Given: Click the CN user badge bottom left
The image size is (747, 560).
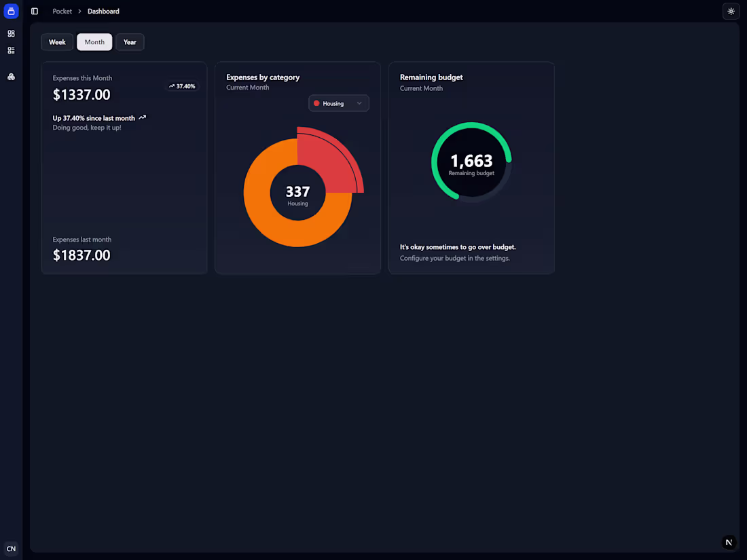Looking at the screenshot, I should point(11,548).
